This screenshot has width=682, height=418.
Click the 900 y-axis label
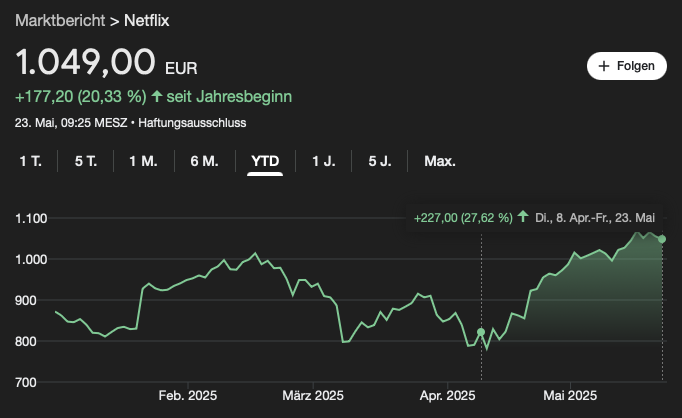[26, 301]
